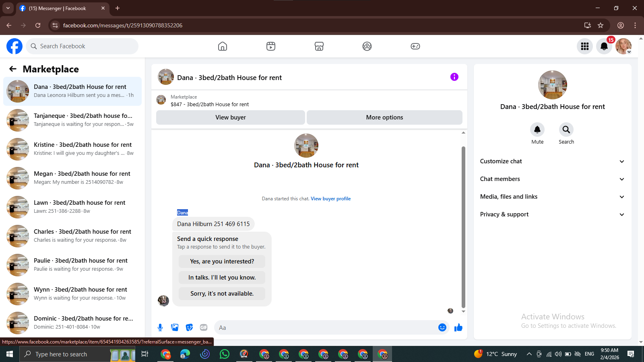Open a new browser tab
The image size is (644, 362).
pos(118,8)
